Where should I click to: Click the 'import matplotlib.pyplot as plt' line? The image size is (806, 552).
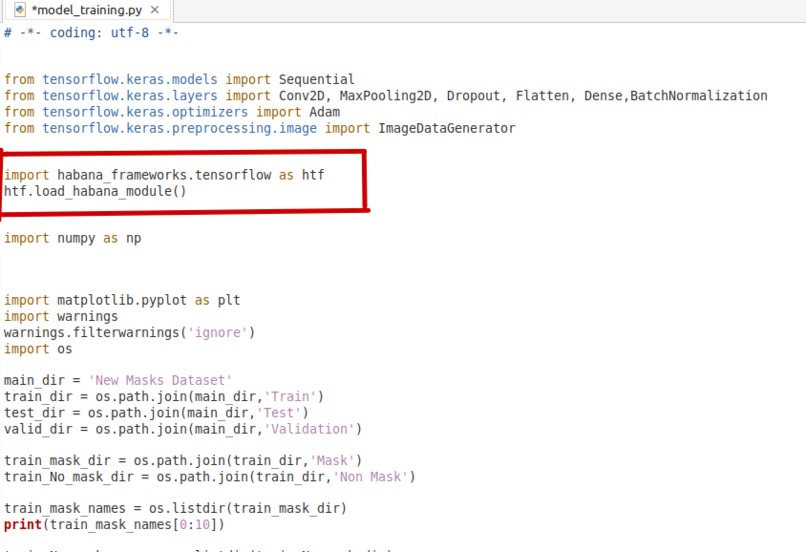click(122, 300)
